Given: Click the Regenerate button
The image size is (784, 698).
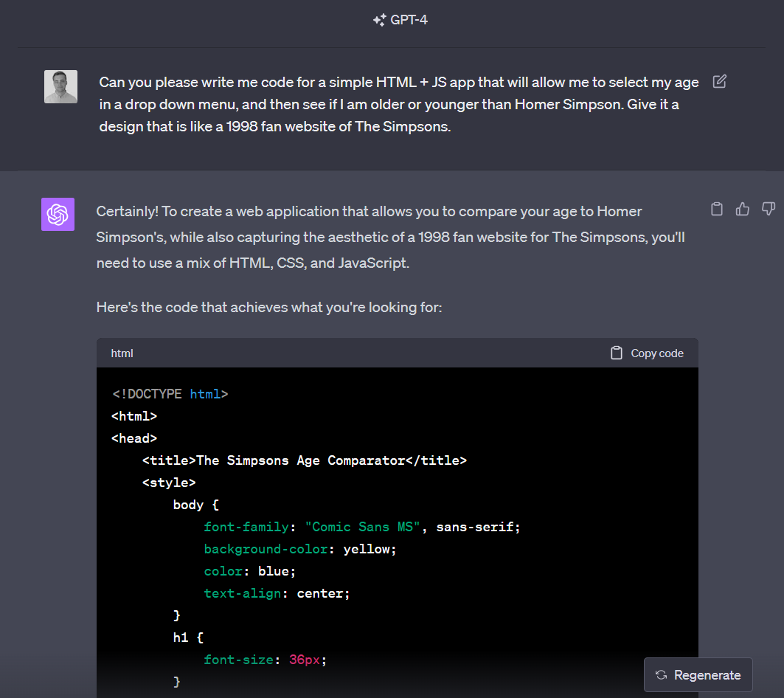Looking at the screenshot, I should click(698, 674).
